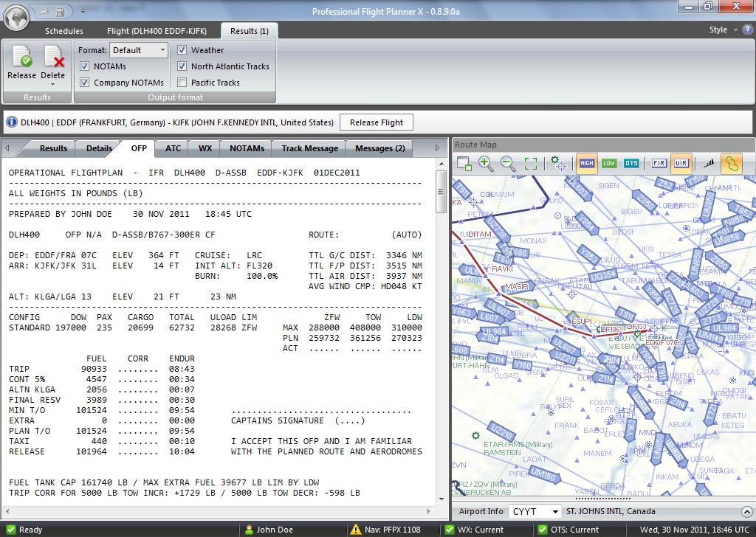Click the EDDF 07C label on the map
This screenshot has height=537, width=756.
click(x=661, y=342)
